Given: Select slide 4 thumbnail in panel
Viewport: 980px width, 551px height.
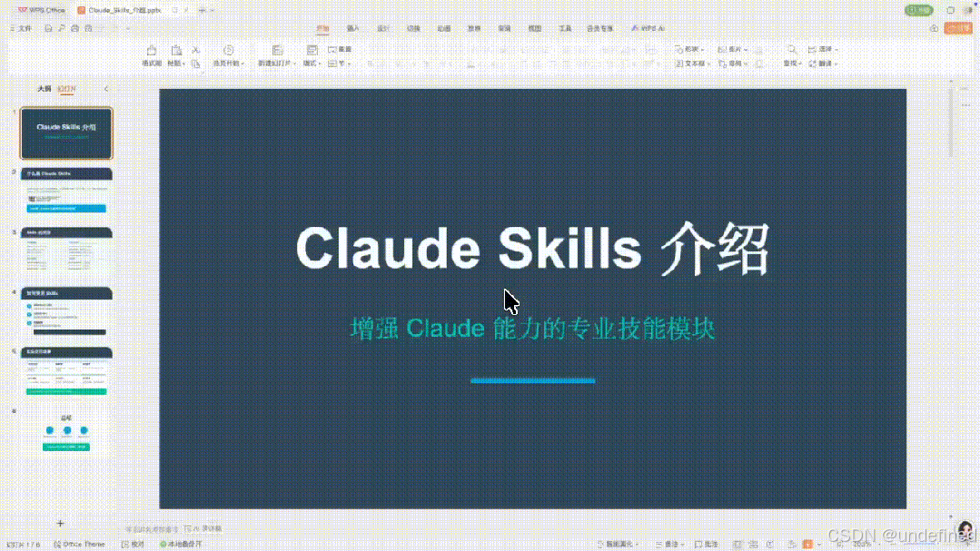Looking at the screenshot, I should tap(66, 311).
